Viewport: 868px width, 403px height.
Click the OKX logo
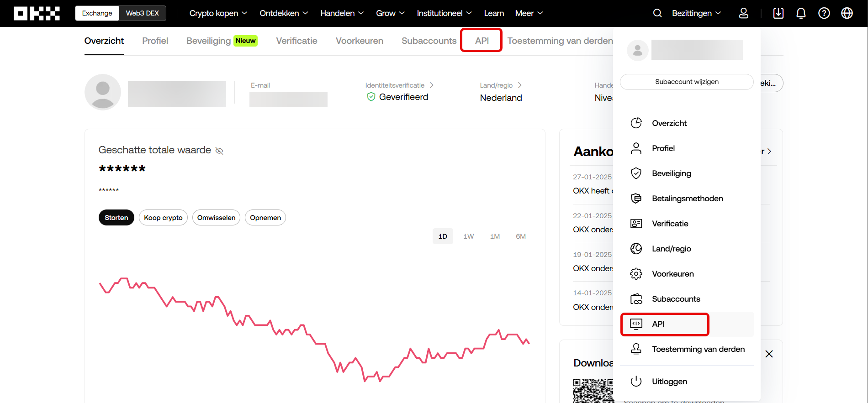(x=37, y=13)
